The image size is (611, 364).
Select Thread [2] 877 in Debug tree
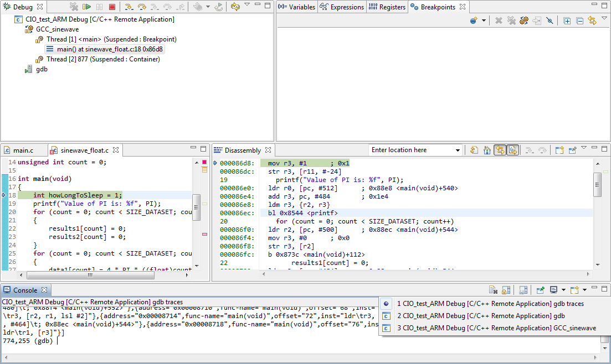coord(103,59)
